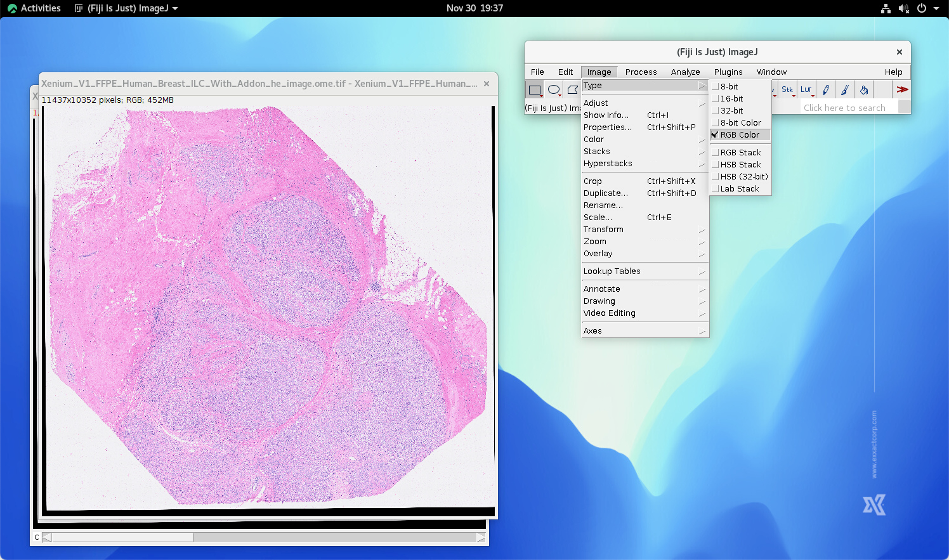Select the Flood Fill bucket tool
The width and height of the screenshot is (949, 560).
(863, 89)
